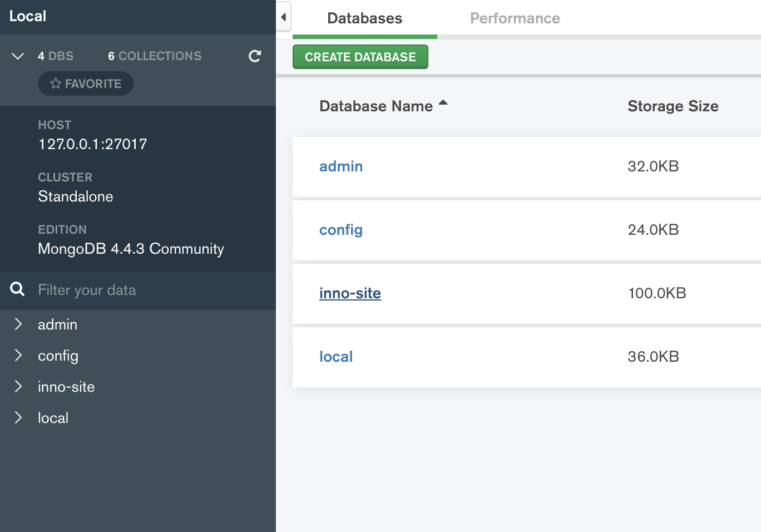Click the sort arrow beside Database Name
The width and height of the screenshot is (761, 532).
443,102
